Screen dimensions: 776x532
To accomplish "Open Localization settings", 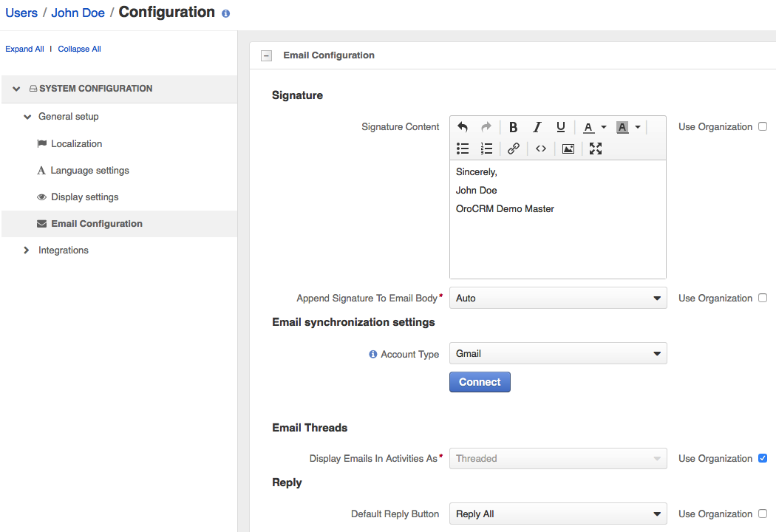I will click(x=77, y=143).
